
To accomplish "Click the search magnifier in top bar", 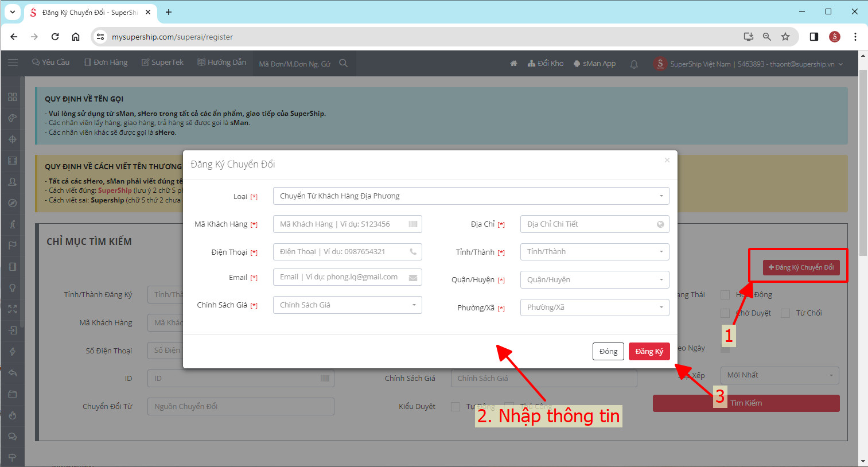I will (344, 63).
